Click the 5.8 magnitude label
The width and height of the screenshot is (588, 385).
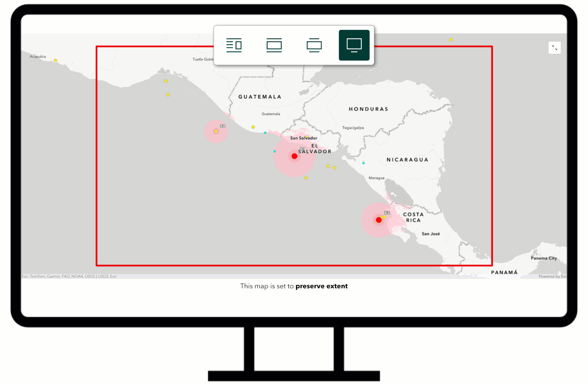point(222,126)
